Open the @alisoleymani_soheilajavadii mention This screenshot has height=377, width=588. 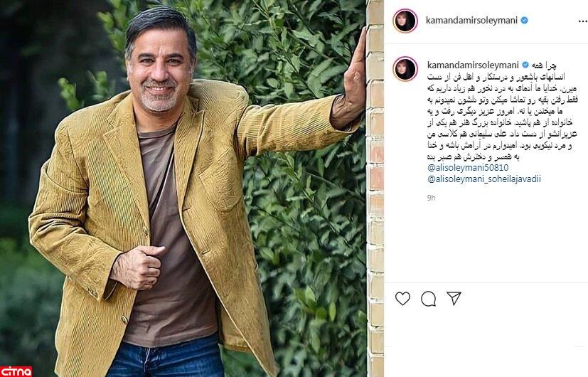(483, 179)
